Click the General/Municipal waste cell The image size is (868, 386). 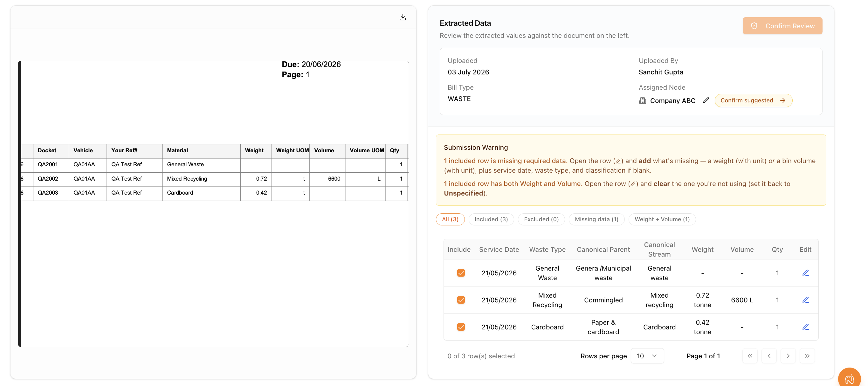pos(603,273)
